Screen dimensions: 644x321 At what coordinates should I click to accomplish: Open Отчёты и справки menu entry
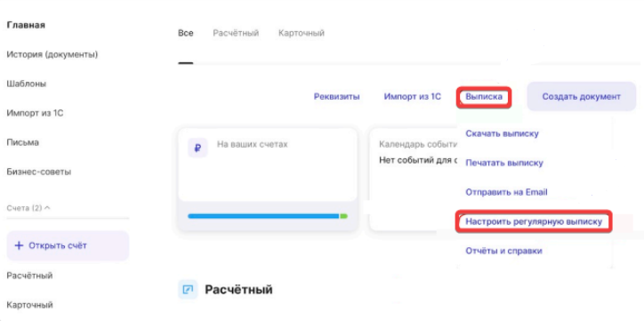[x=503, y=251]
